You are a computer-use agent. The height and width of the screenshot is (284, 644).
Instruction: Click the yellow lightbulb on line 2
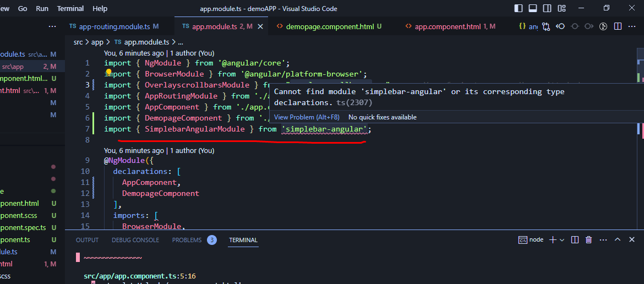(109, 73)
